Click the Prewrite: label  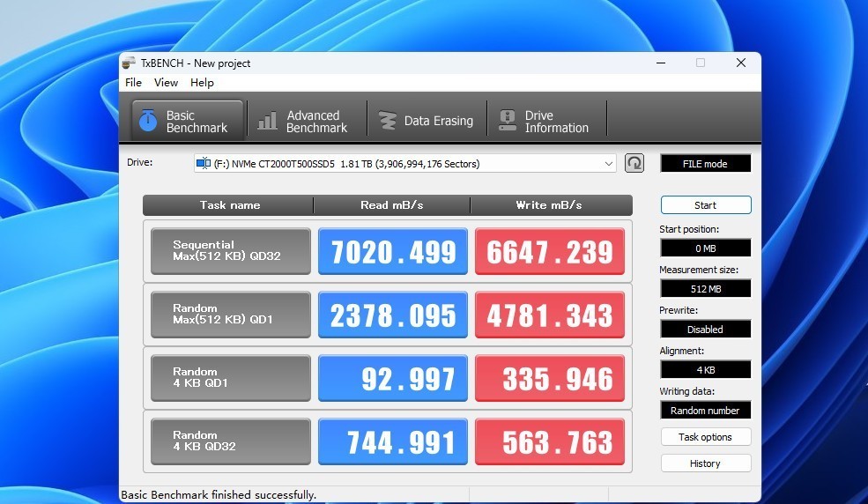click(679, 310)
